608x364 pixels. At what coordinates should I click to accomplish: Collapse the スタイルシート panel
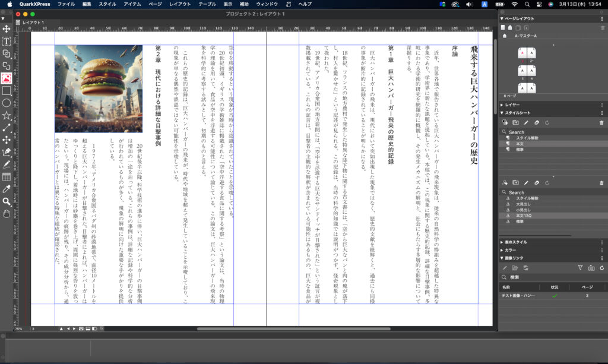coord(502,113)
